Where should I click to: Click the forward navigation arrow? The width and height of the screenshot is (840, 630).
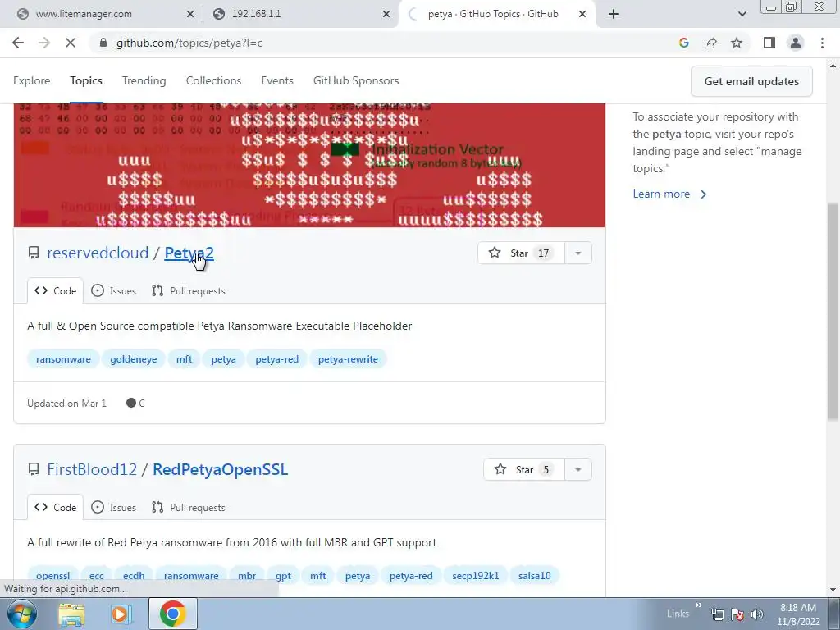tap(44, 43)
